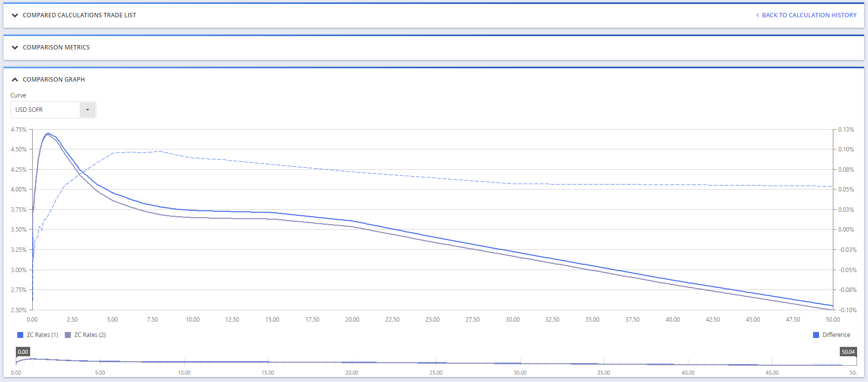868x382 pixels.
Task: Click the Comparison Metrics chevron icon
Action: [x=15, y=48]
